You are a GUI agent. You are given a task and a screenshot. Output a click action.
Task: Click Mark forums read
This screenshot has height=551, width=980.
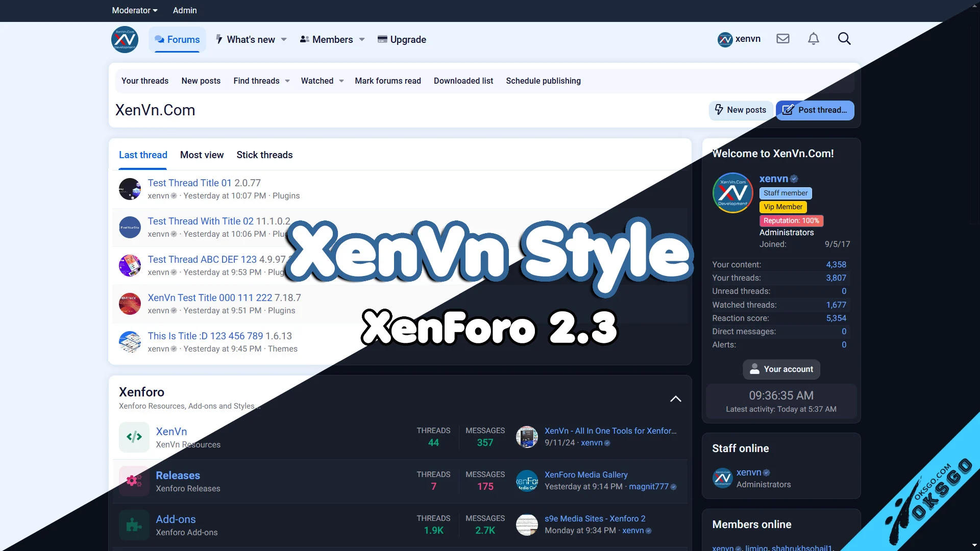coord(388,81)
